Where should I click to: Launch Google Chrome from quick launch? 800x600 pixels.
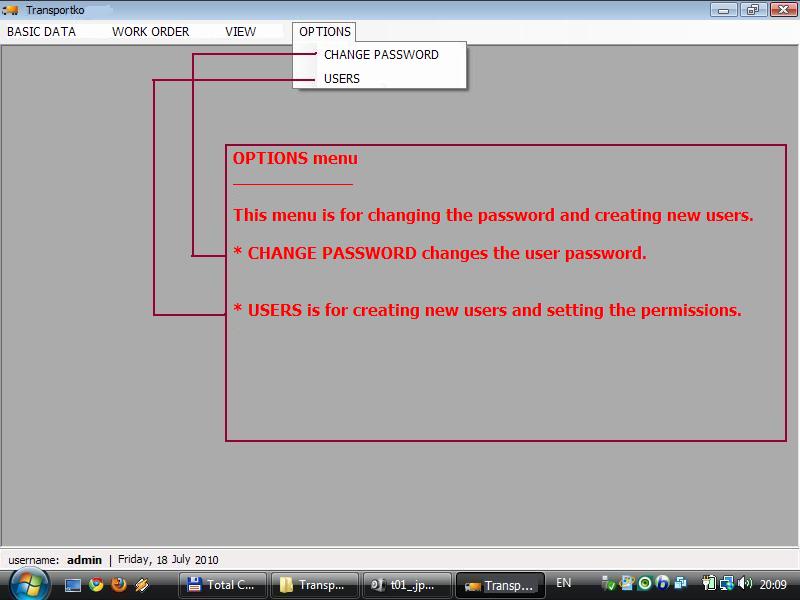pyautogui.click(x=96, y=585)
